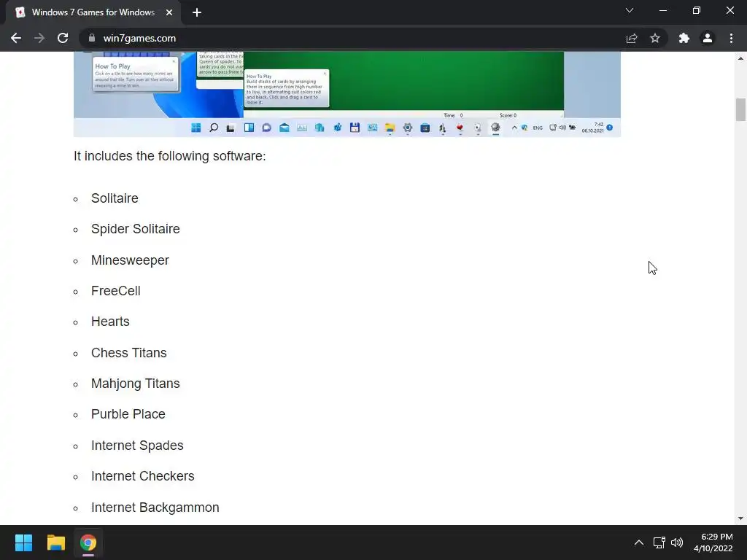
Task: Open the Chrome profile avatar
Action: 708,38
